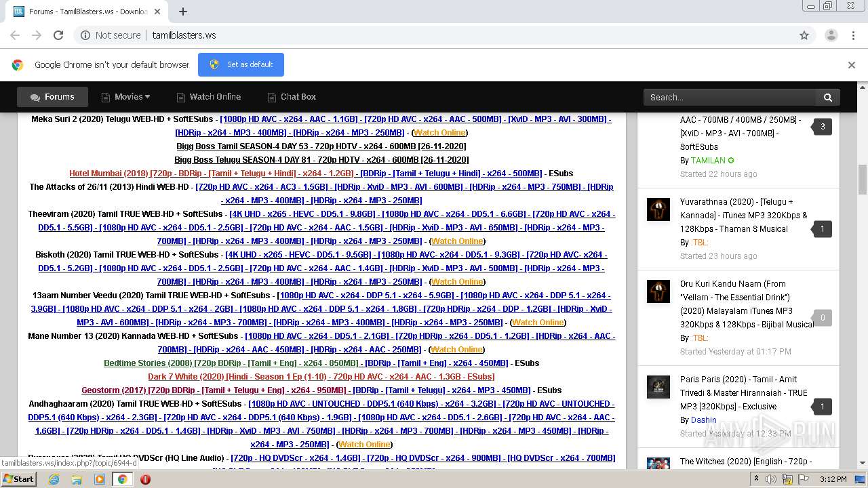
Task: Reload the page with refresh icon
Action: pos(58,35)
